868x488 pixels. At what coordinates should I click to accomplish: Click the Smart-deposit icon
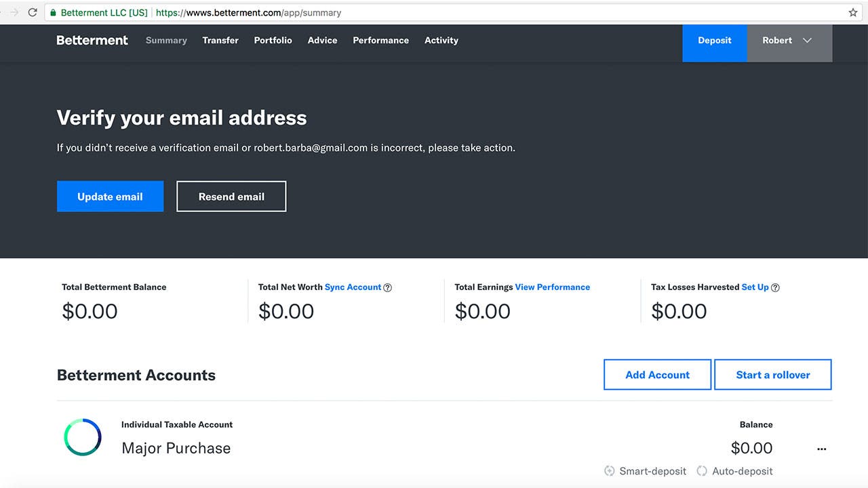(x=610, y=471)
